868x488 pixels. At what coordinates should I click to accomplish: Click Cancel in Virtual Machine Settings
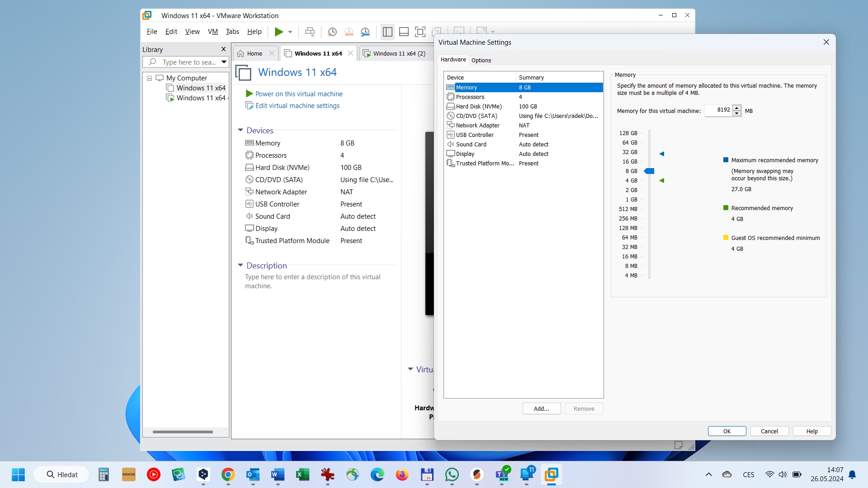pyautogui.click(x=769, y=431)
